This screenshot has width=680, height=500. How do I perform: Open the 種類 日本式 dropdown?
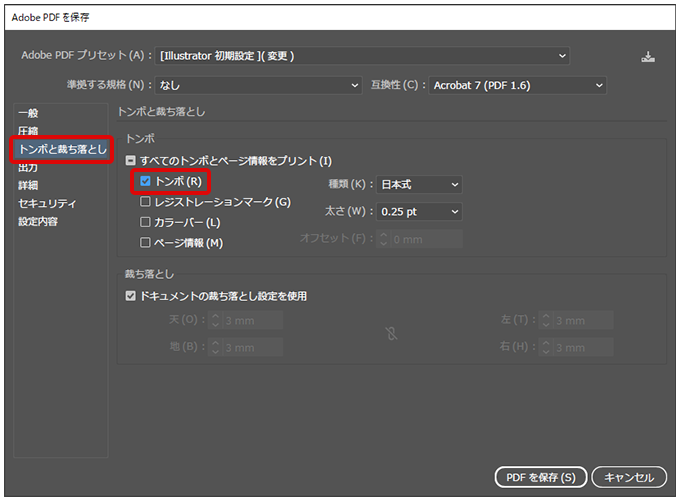419,185
